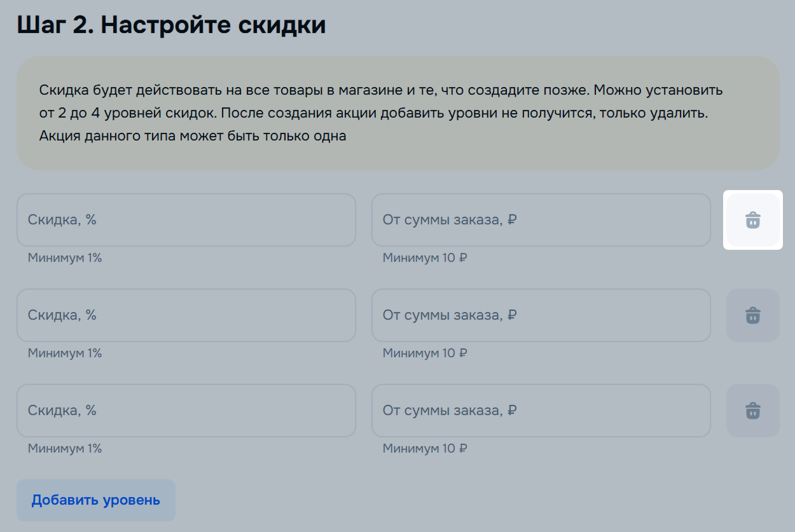The width and height of the screenshot is (795, 532).
Task: Click the second 'От суммы заказа, ₽' input
Action: 541,315
